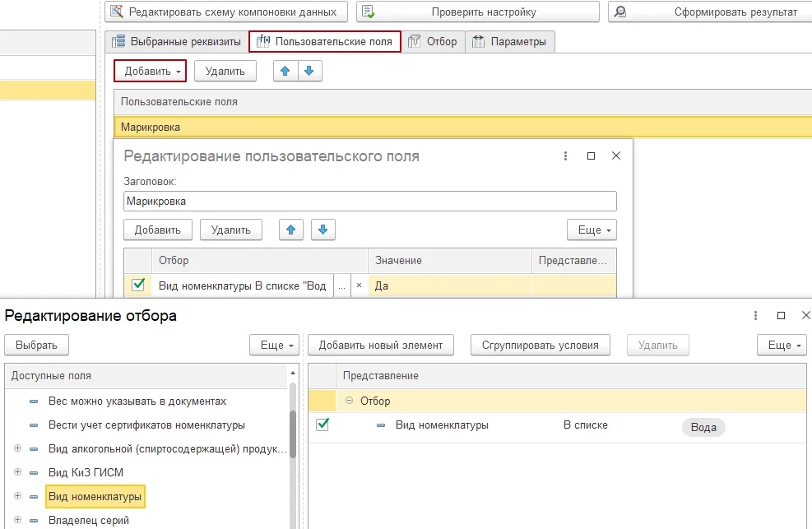Click scroll-up arrow of available fields list

293,373
